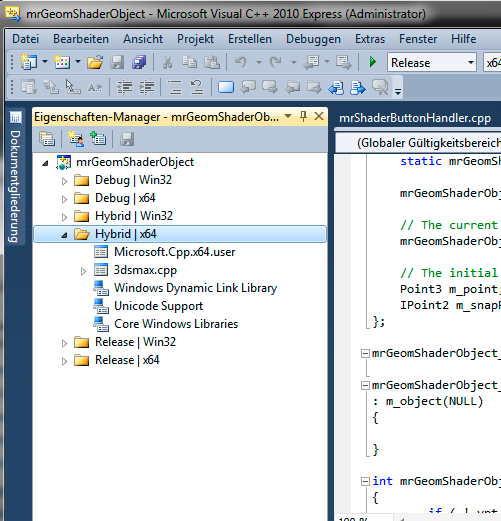The height and width of the screenshot is (521, 501).
Task: Collapse the mrGeomShaderObject root node
Action: (x=46, y=163)
